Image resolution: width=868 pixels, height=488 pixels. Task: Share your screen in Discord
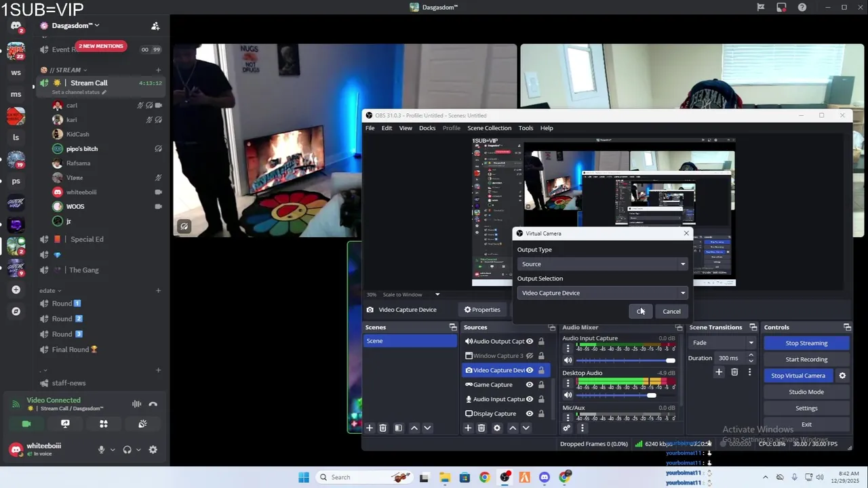click(x=65, y=424)
